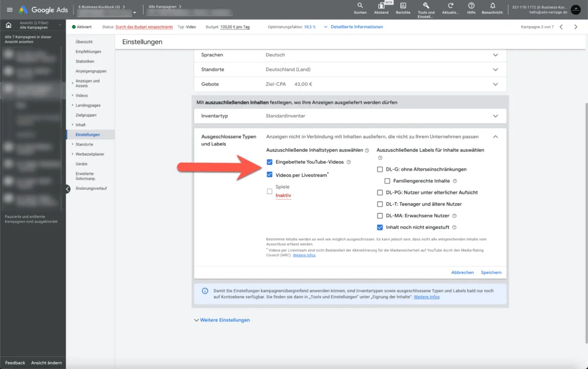588x369 pixels.
Task: Open the account selector dropdown arrow
Action: 134,13
